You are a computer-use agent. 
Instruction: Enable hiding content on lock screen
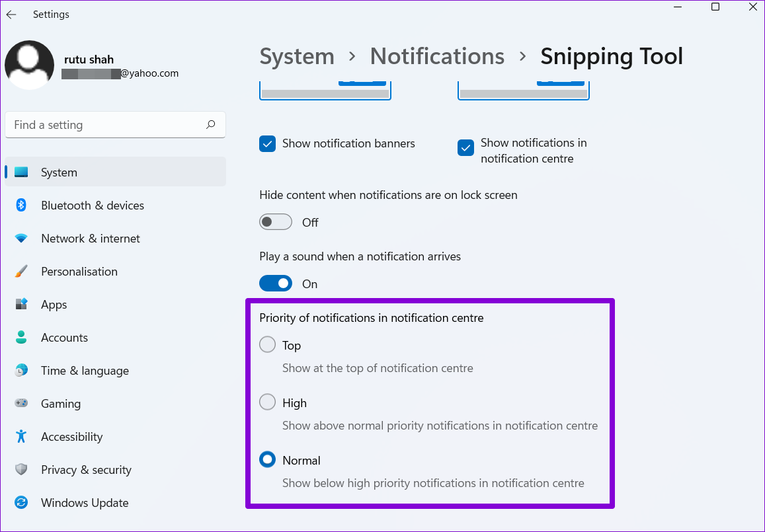point(276,221)
